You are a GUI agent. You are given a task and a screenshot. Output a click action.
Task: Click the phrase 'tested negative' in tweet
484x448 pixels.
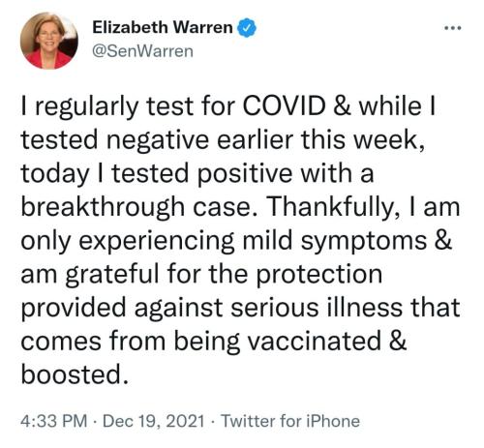(x=115, y=141)
